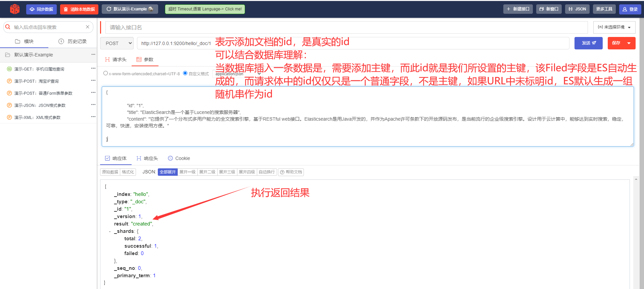
Task: Click into the JSON request body editor
Action: 368,116
